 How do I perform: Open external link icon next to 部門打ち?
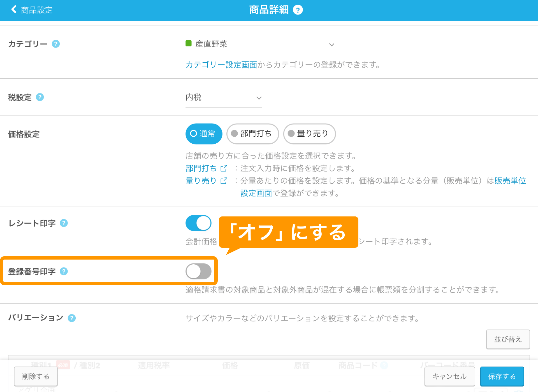click(x=224, y=168)
